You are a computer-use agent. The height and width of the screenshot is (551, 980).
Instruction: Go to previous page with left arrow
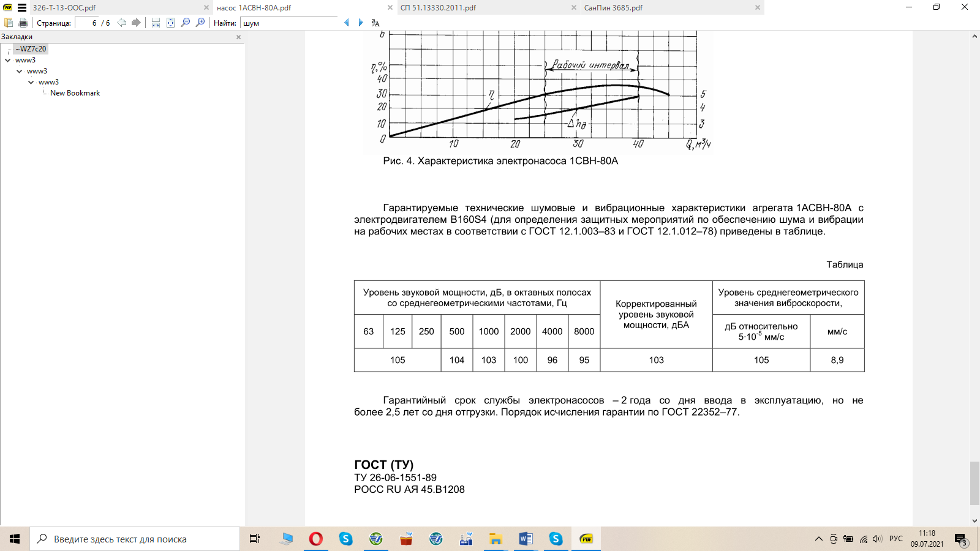click(x=122, y=23)
